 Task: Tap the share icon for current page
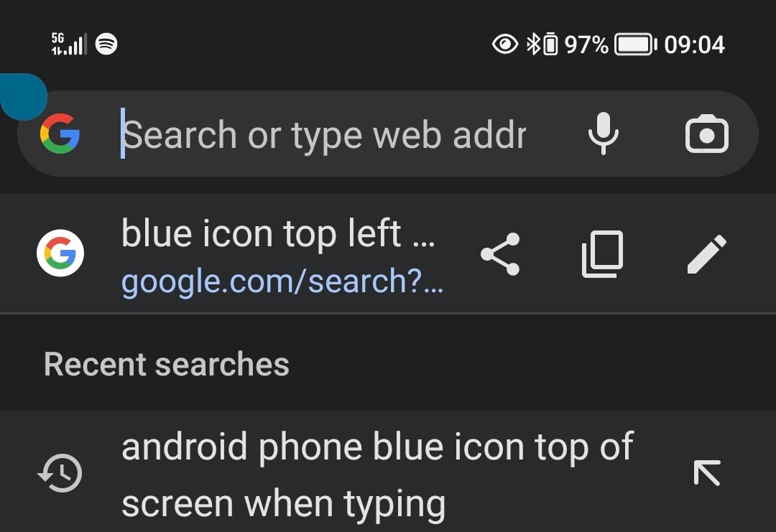point(500,255)
